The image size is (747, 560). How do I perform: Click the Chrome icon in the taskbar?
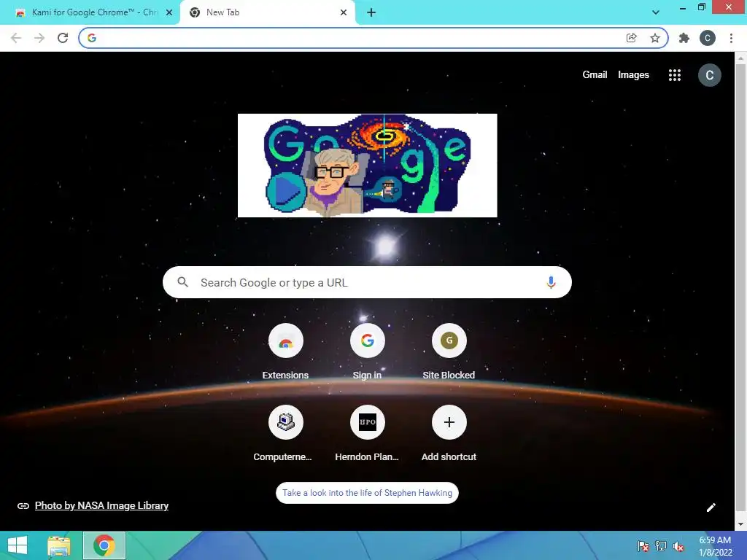[x=104, y=545]
